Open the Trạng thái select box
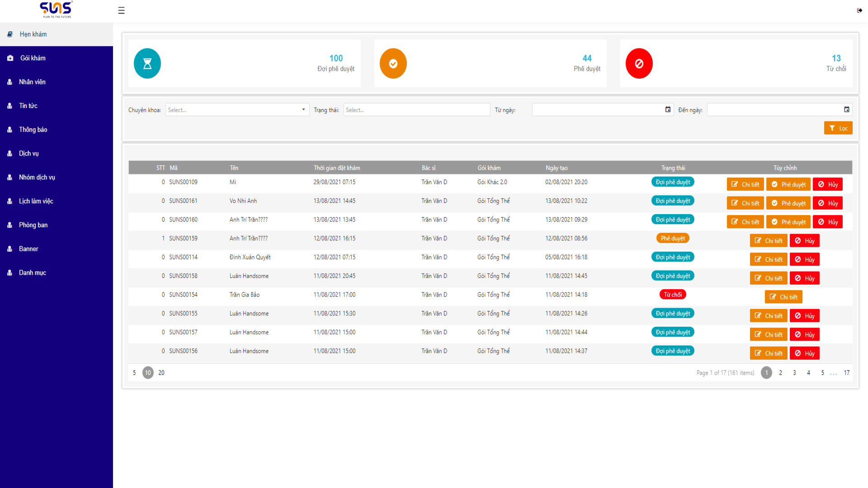 (x=416, y=110)
